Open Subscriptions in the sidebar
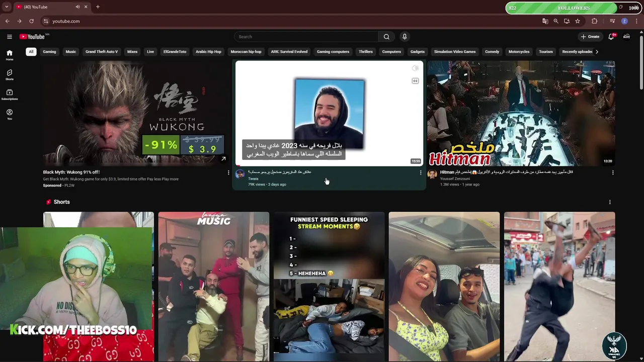The height and width of the screenshot is (362, 644). 10,95
